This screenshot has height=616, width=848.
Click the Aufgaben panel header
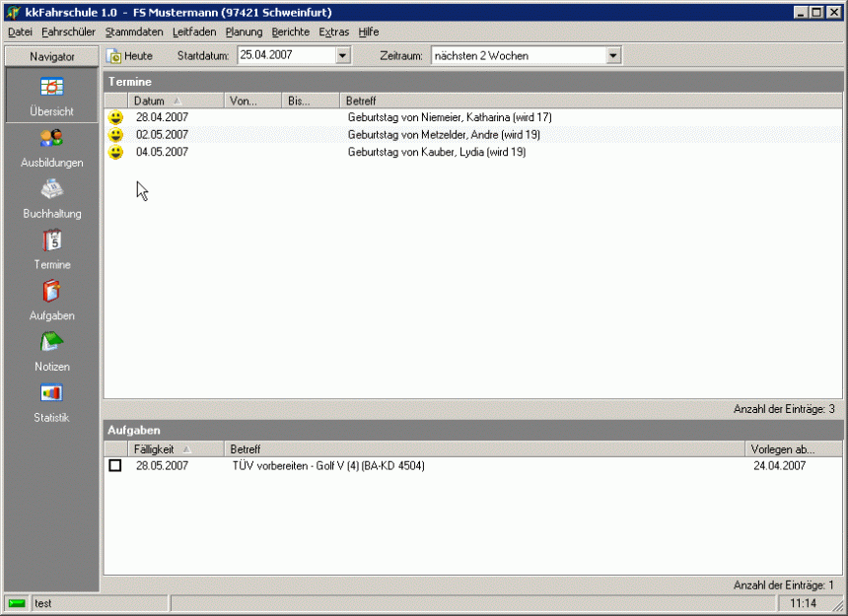point(473,430)
